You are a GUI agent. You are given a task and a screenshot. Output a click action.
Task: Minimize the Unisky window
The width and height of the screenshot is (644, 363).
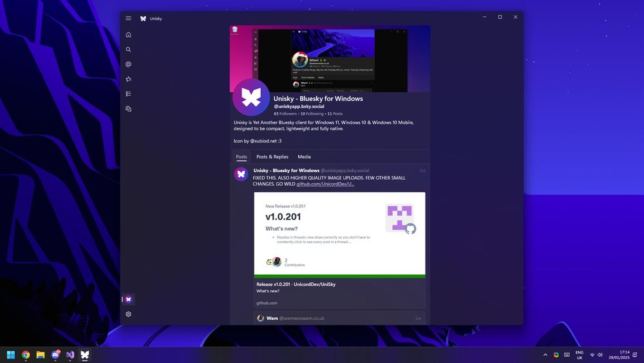point(485,17)
